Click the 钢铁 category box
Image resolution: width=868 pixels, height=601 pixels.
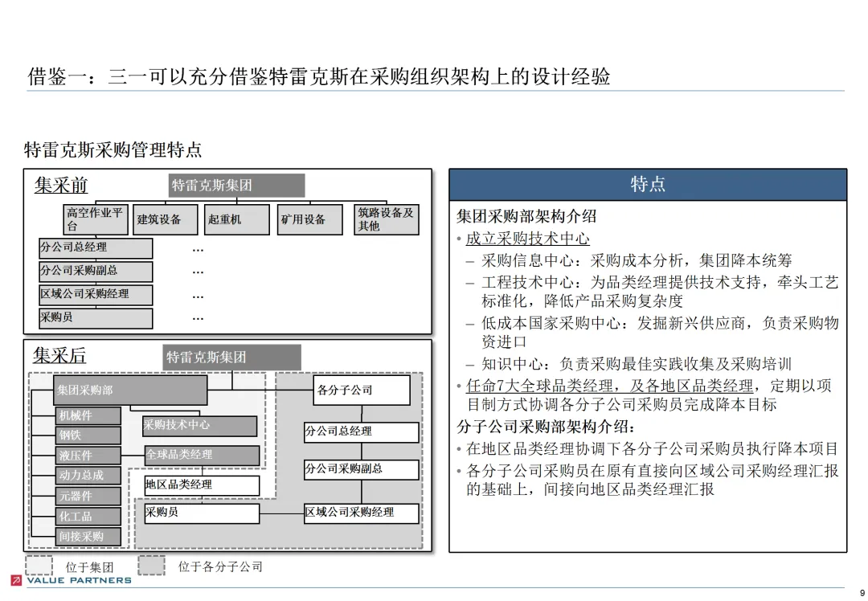88,435
